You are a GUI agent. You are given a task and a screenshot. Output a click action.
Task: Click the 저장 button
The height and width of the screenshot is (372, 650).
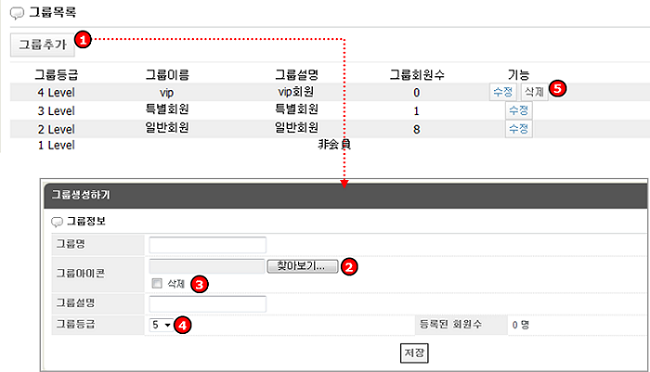pos(414,353)
